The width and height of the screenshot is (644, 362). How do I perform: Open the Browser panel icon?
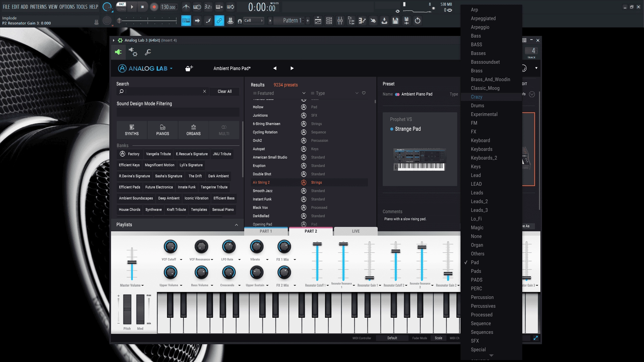[x=351, y=21]
